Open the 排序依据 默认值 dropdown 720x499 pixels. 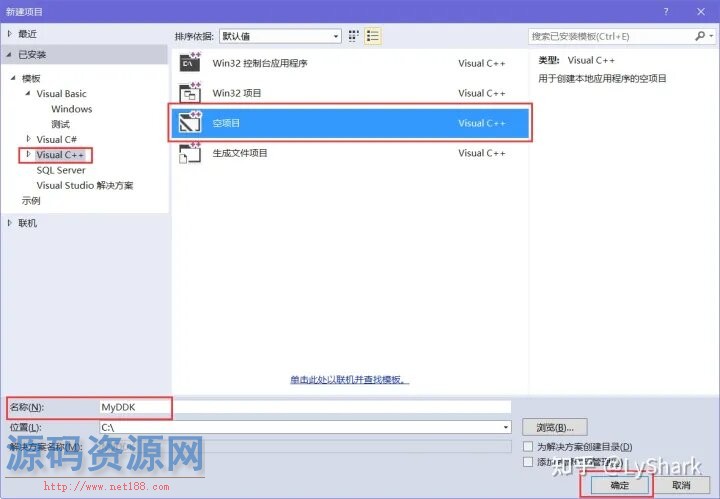coord(280,36)
